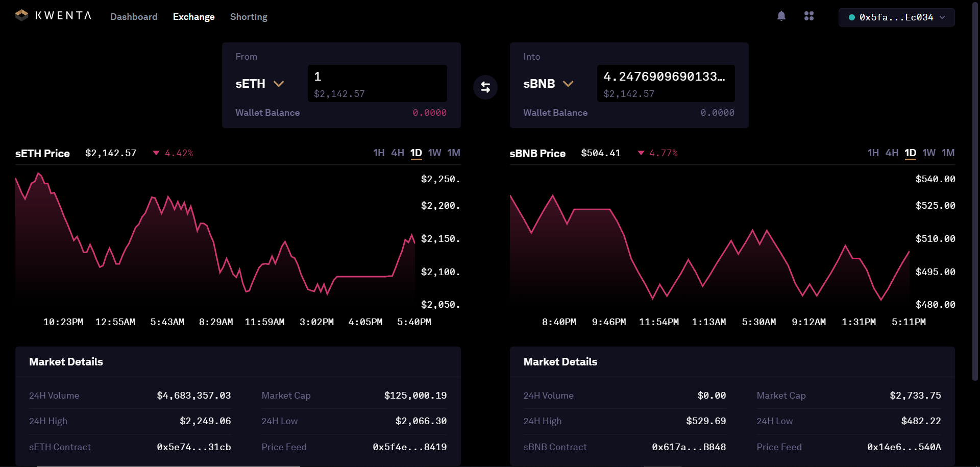Select 1D on the sBNB price chart

[x=911, y=153]
